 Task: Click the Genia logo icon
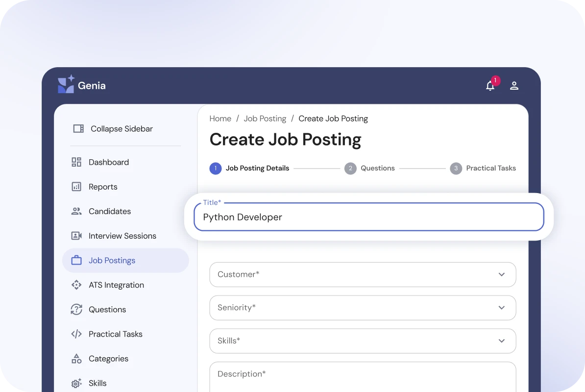point(66,85)
